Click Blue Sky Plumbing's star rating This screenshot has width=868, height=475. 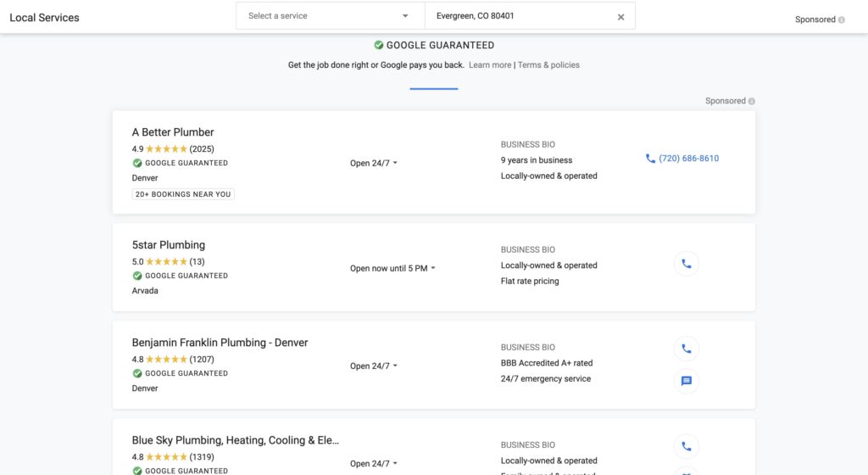coord(166,456)
